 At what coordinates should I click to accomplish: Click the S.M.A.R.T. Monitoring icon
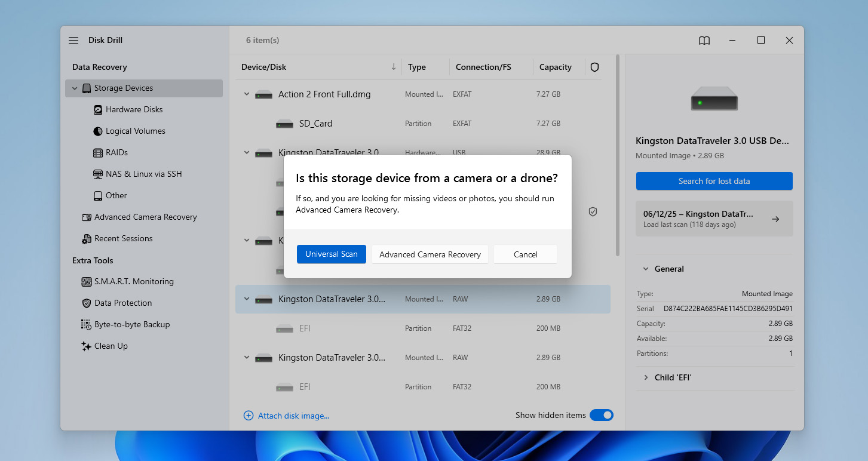(x=86, y=282)
